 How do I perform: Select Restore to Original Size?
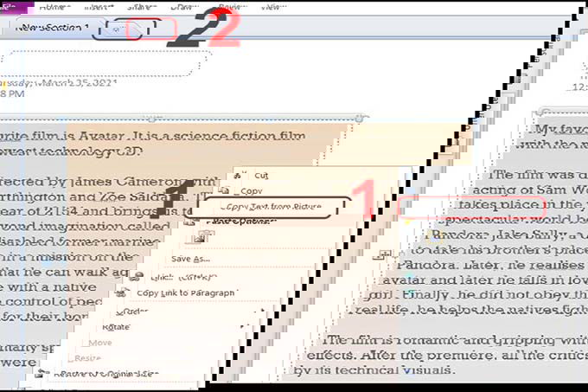[x=105, y=374]
